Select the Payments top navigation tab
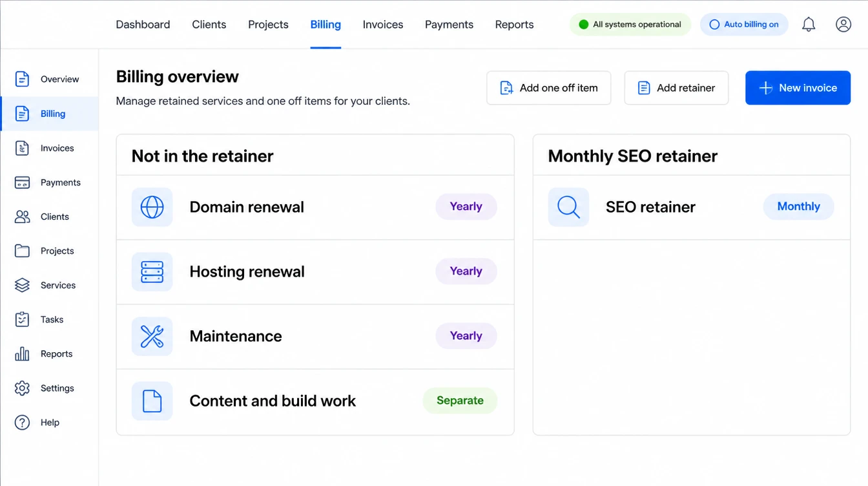The width and height of the screenshot is (868, 486). pos(449,25)
